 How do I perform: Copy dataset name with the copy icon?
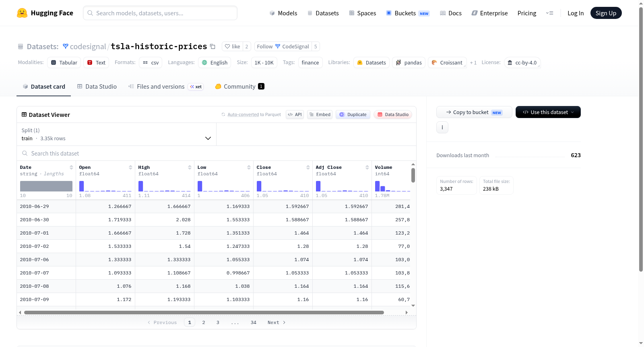point(213,46)
